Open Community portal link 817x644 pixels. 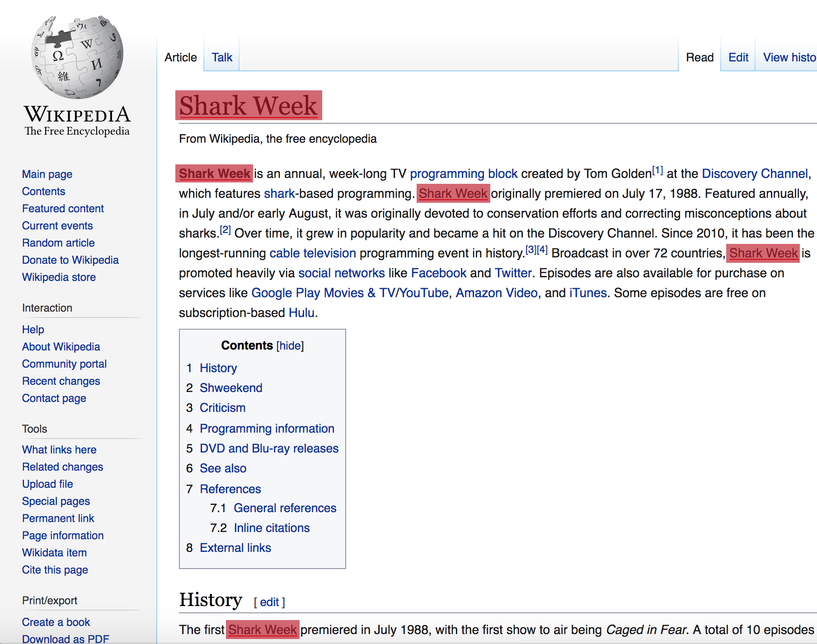(x=64, y=364)
